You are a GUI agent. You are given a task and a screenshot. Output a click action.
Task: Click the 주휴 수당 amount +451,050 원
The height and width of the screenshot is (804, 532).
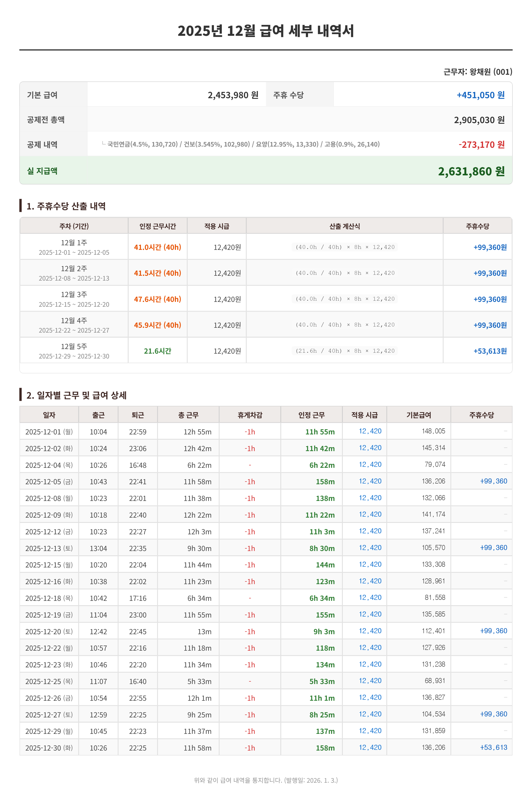pos(482,95)
